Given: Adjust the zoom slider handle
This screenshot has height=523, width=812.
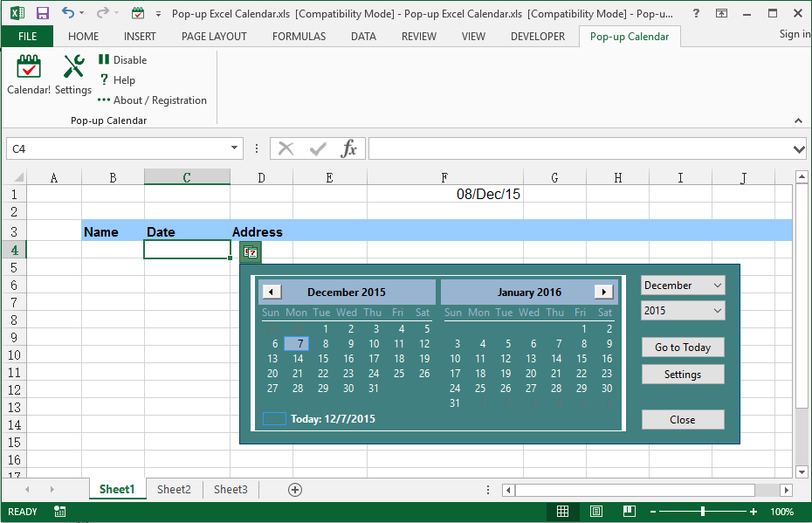Looking at the screenshot, I should click(703, 512).
